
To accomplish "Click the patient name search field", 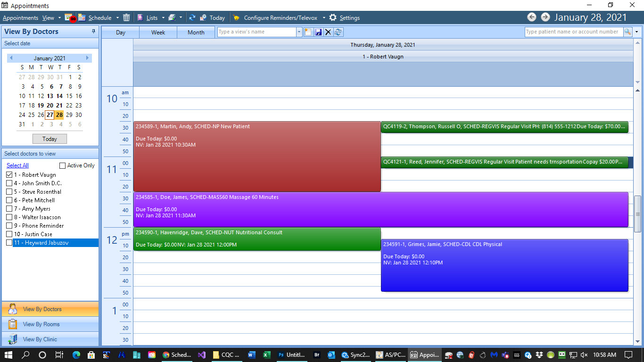I will point(574,32).
